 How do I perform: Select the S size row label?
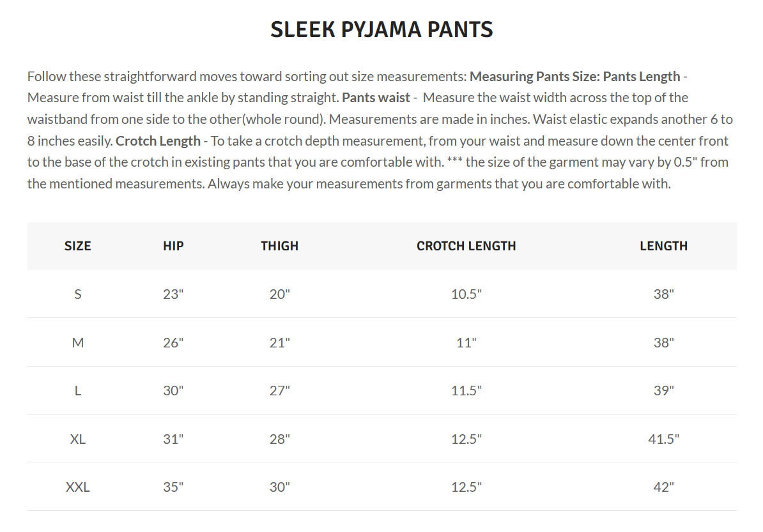[x=78, y=294]
